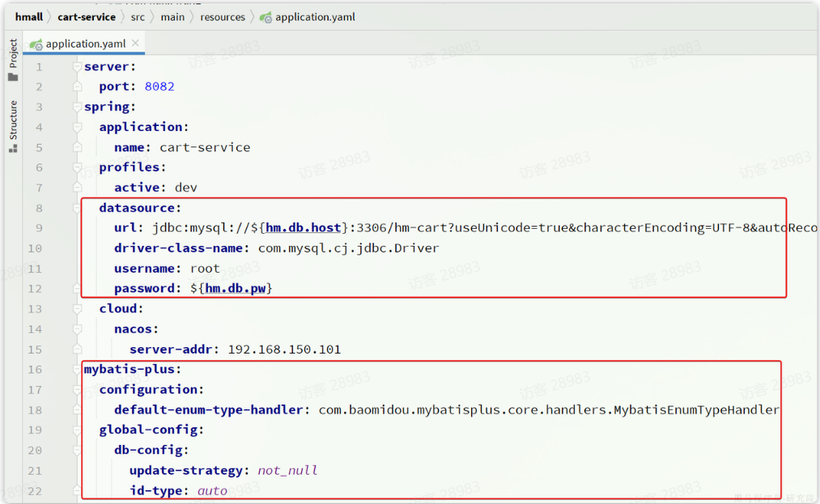Click the url key on line 9
The height and width of the screenshot is (504, 820).
(125, 228)
